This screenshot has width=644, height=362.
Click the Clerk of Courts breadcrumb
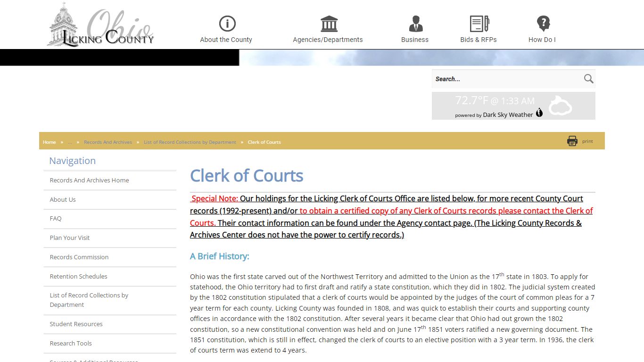(x=264, y=142)
